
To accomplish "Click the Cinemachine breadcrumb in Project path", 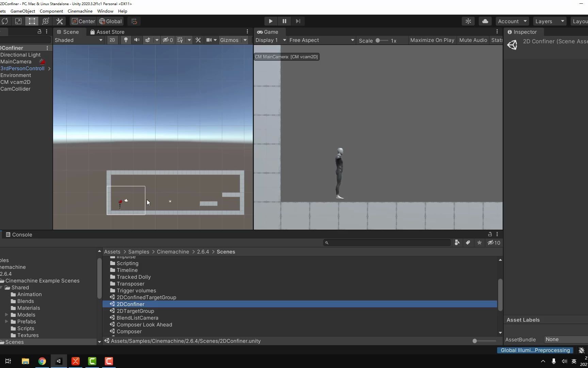I will coord(173,251).
